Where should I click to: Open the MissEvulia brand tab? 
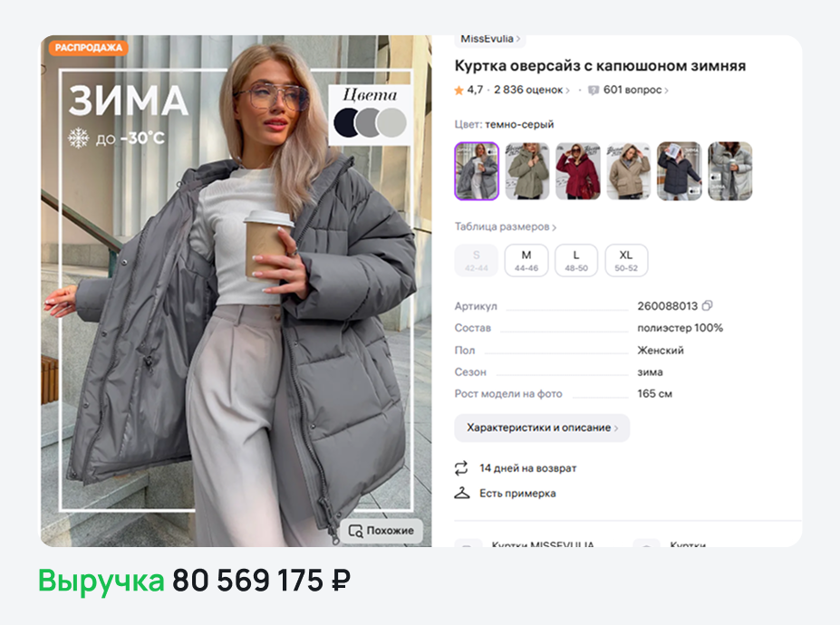pos(490,40)
